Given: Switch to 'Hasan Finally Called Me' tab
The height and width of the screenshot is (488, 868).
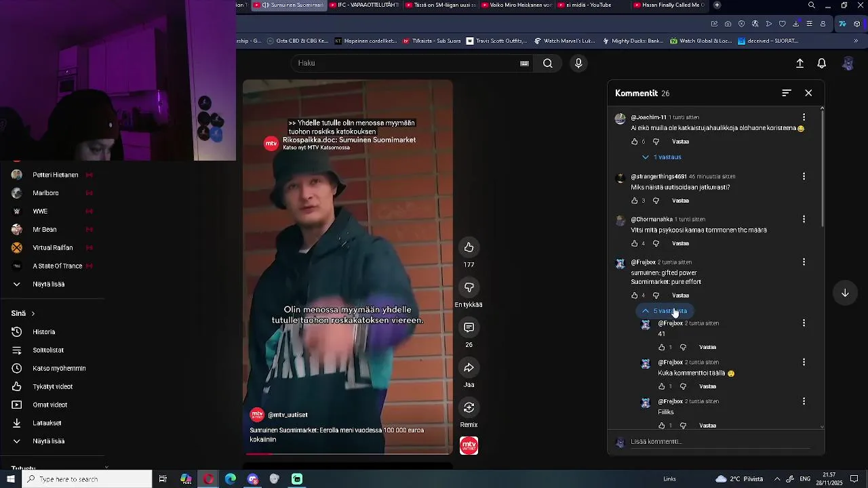Looking at the screenshot, I should 669,5.
